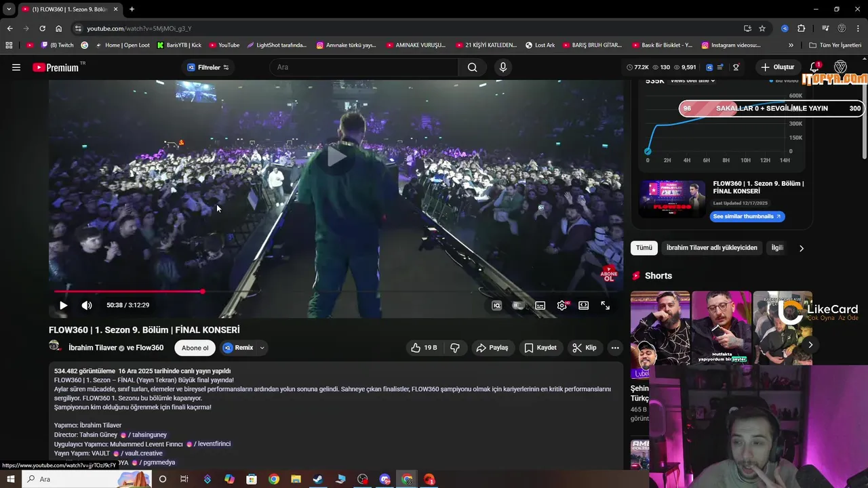Open the notifications bell
The width and height of the screenshot is (868, 488).
(x=815, y=67)
